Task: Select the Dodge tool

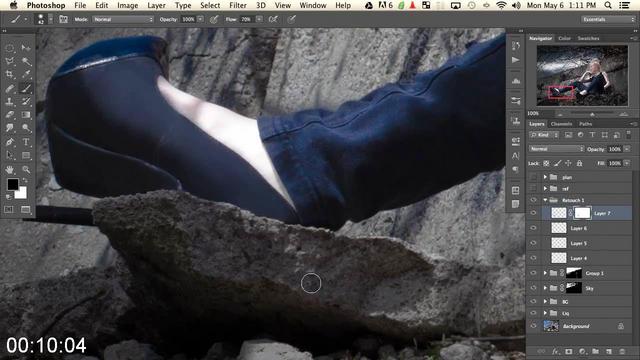Action: [x=26, y=128]
